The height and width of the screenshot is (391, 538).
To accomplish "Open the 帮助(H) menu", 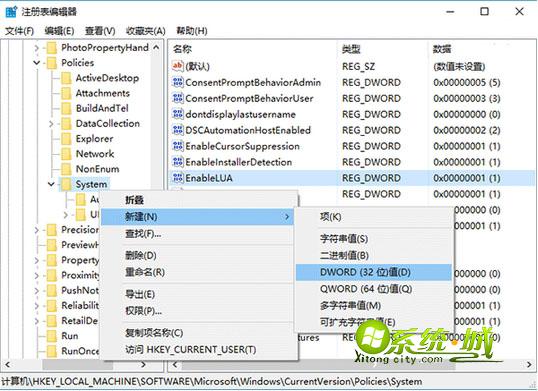I will [192, 31].
